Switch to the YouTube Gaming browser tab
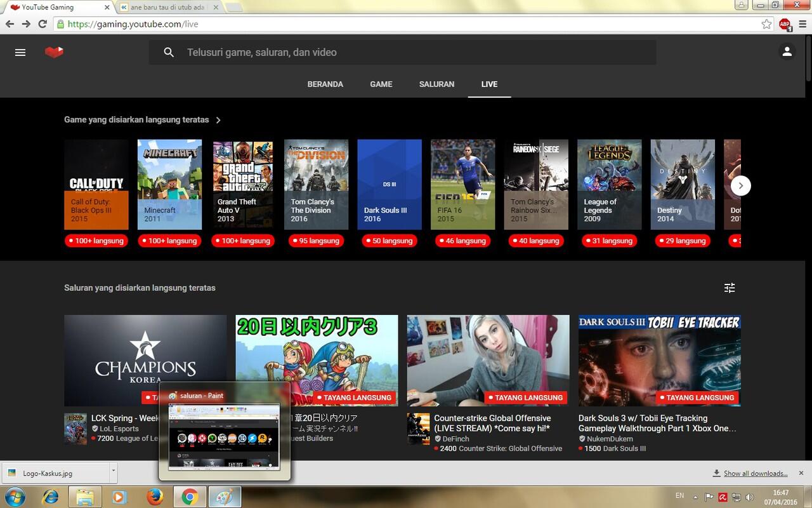 pos(57,8)
